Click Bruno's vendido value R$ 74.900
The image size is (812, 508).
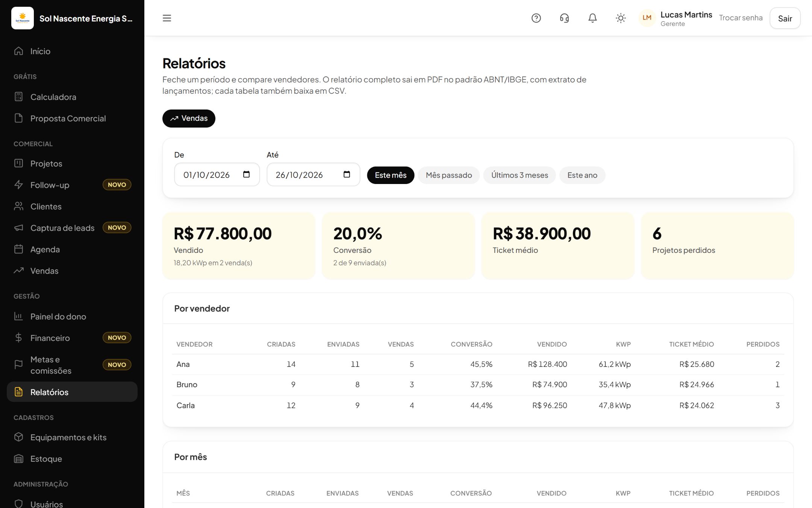click(x=549, y=385)
